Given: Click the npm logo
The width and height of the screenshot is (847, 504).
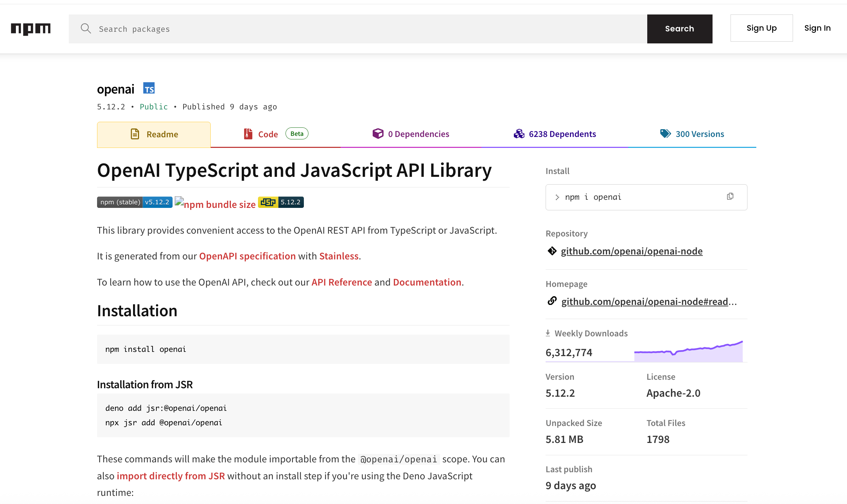Looking at the screenshot, I should (x=31, y=29).
